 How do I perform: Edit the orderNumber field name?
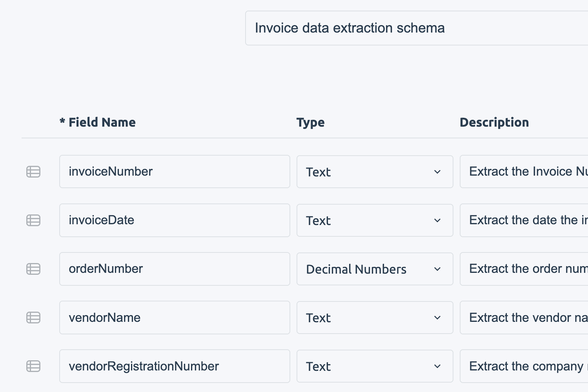[175, 269]
